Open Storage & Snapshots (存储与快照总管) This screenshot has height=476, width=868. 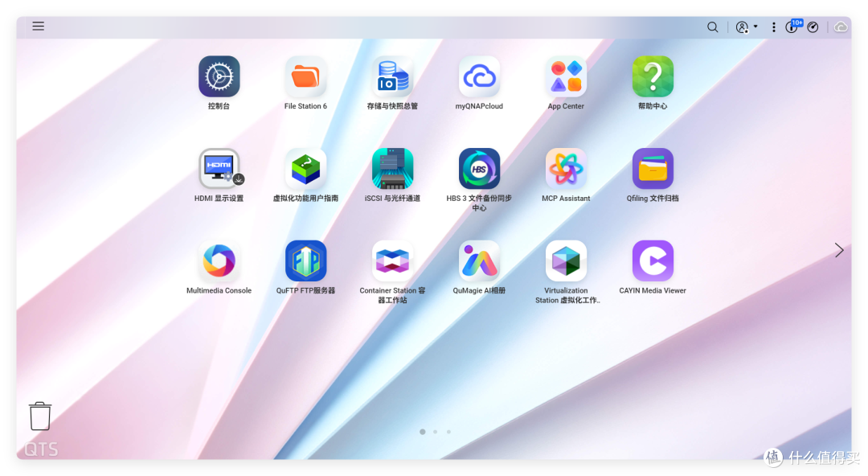pyautogui.click(x=392, y=76)
